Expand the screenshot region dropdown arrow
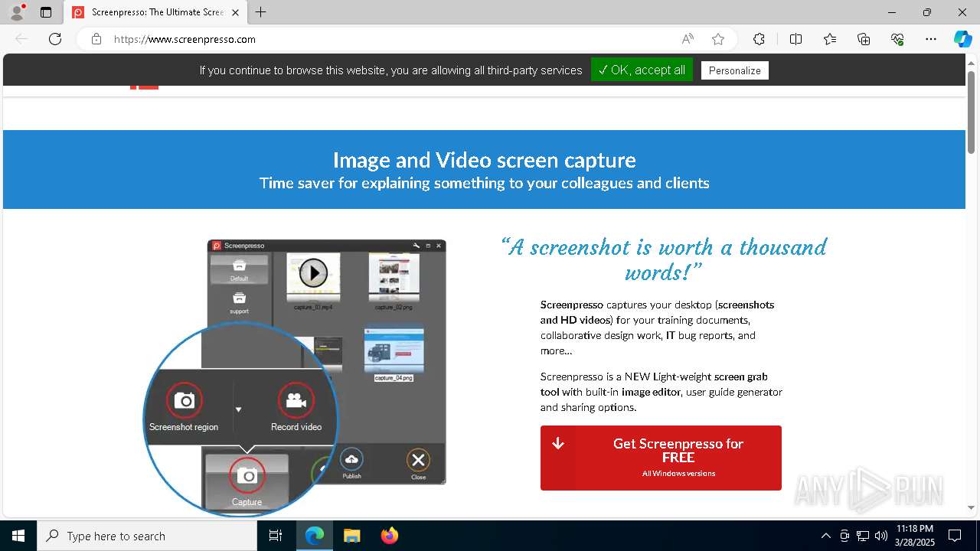This screenshot has width=980, height=551. [x=238, y=409]
